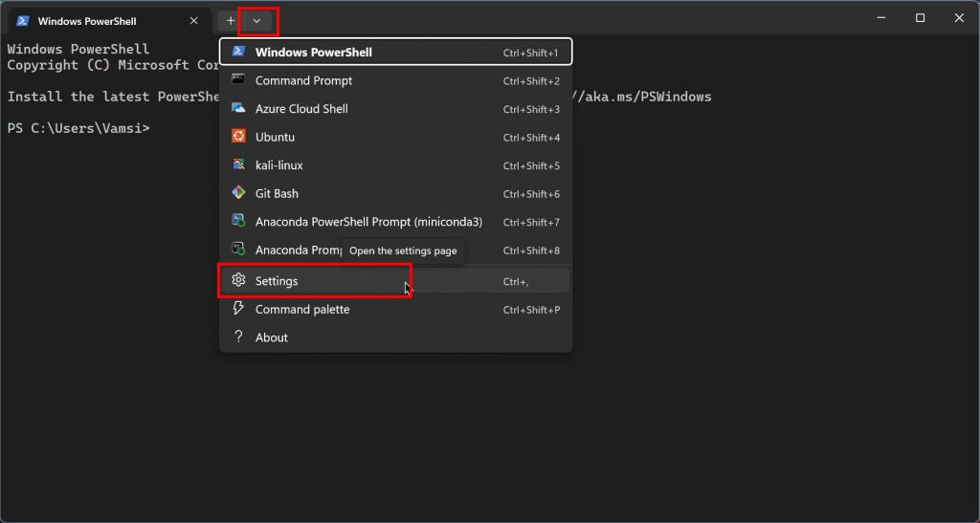Viewport: 980px width, 523px height.
Task: Select the Windows PowerShell tab
Action: pyautogui.click(x=96, y=20)
